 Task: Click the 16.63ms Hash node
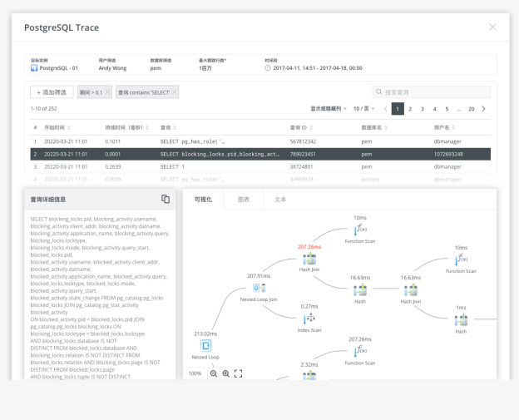pyautogui.click(x=360, y=290)
